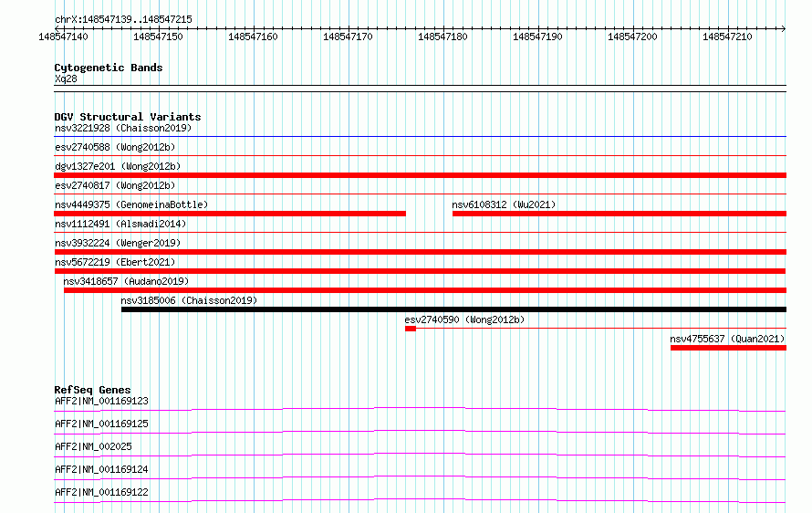Open transcript AFF2|NM_002025
The height and width of the screenshot is (513, 812).
click(x=93, y=446)
